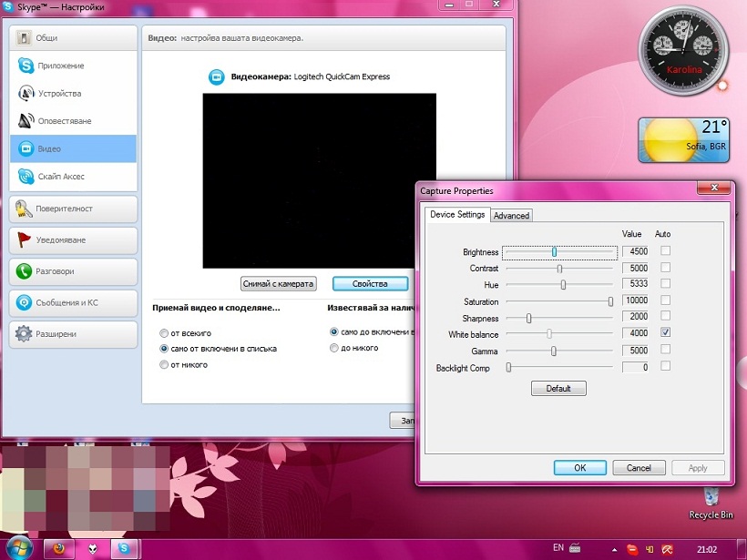Click the Gamma slider handle

pos(554,351)
